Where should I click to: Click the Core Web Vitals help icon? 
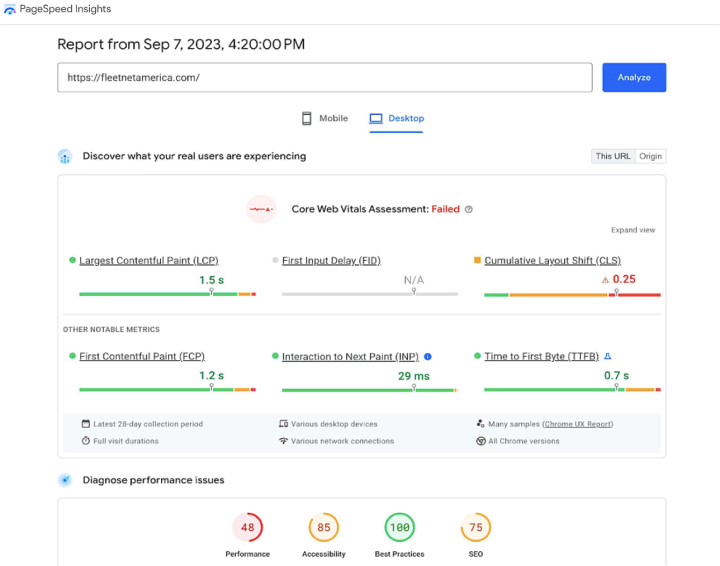[469, 209]
